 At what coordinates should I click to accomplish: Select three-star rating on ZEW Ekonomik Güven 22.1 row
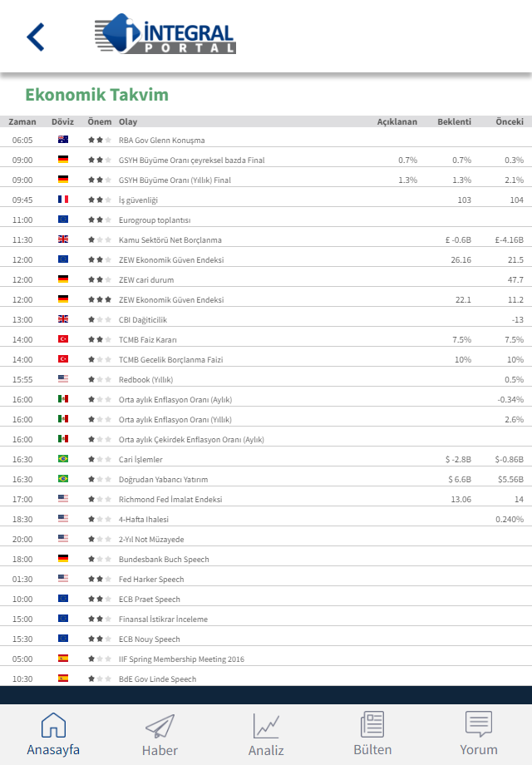coord(99,299)
